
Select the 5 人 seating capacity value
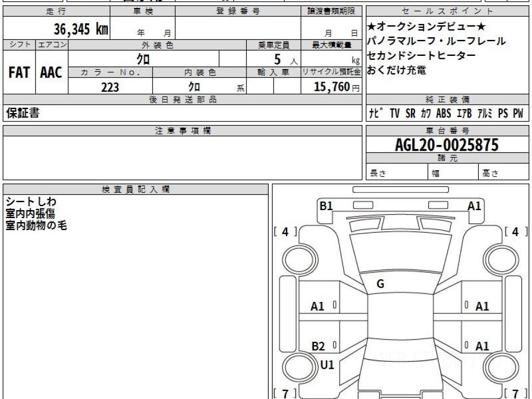pyautogui.click(x=286, y=59)
